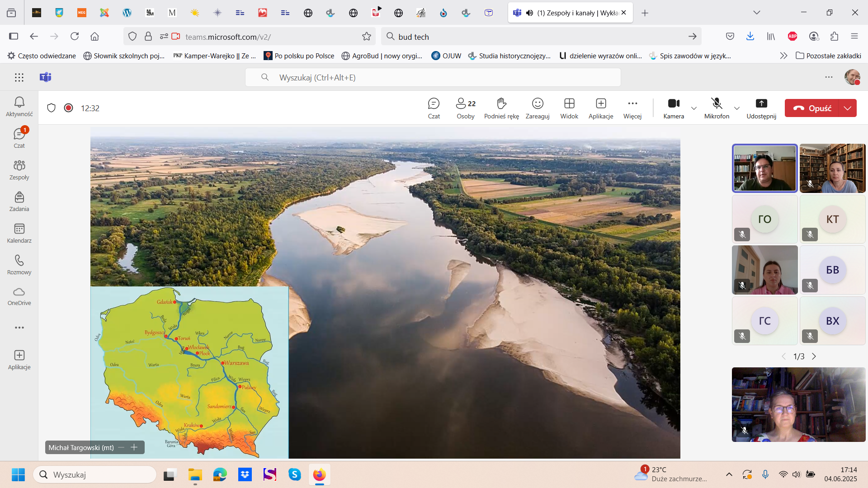Click the Teams logo icon

pyautogui.click(x=46, y=77)
